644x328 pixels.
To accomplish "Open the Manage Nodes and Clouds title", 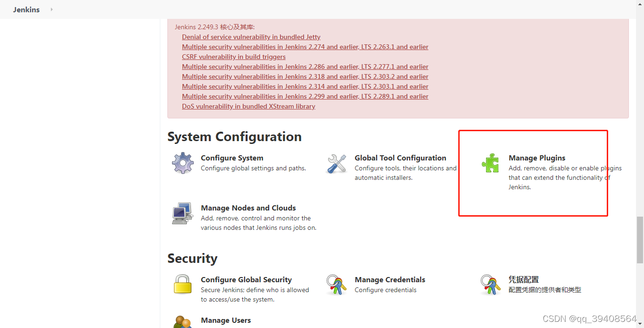I will click(x=248, y=208).
